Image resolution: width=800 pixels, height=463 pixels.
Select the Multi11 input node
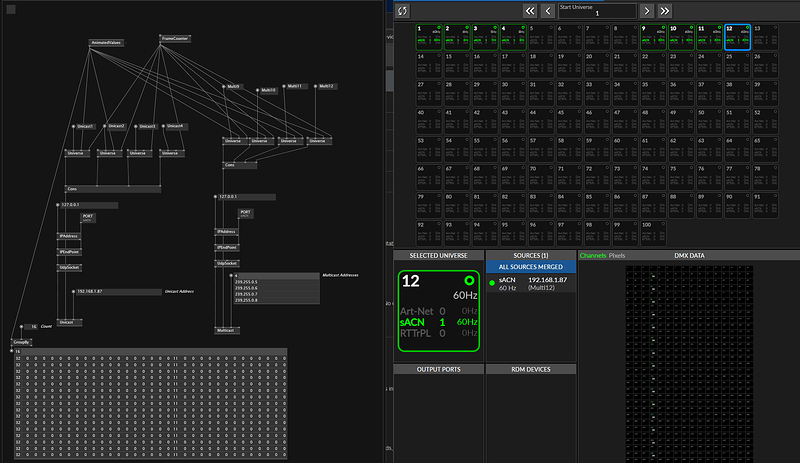[x=295, y=87]
